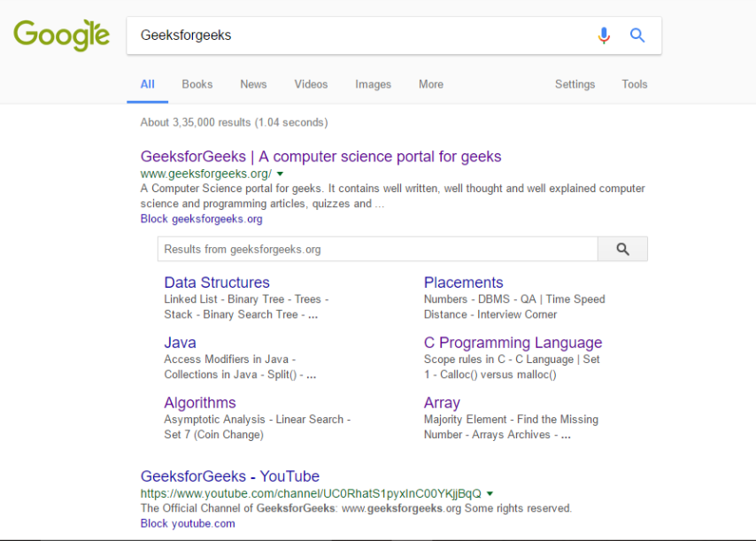Viewport: 756px width, 541px height.
Task: Open the Videos tab
Action: [x=311, y=84]
